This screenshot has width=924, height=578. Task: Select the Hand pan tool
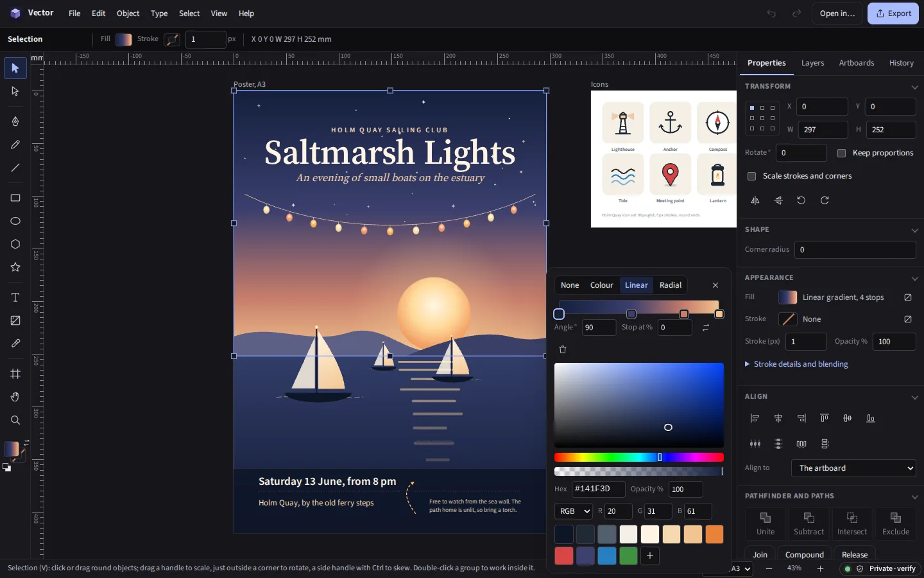tap(15, 397)
